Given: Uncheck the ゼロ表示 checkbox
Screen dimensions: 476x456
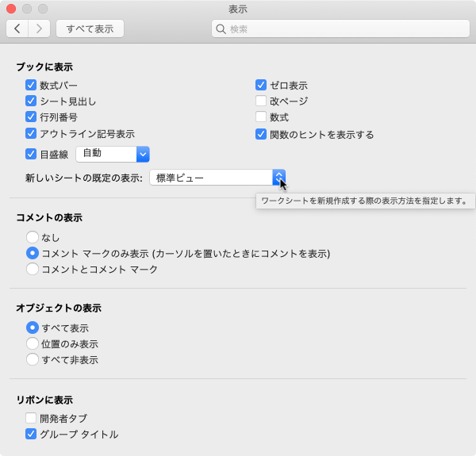Looking at the screenshot, I should [261, 85].
